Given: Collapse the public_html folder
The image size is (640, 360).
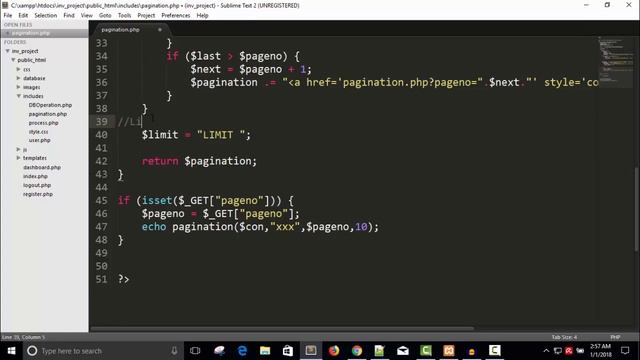Looking at the screenshot, I should (13, 60).
